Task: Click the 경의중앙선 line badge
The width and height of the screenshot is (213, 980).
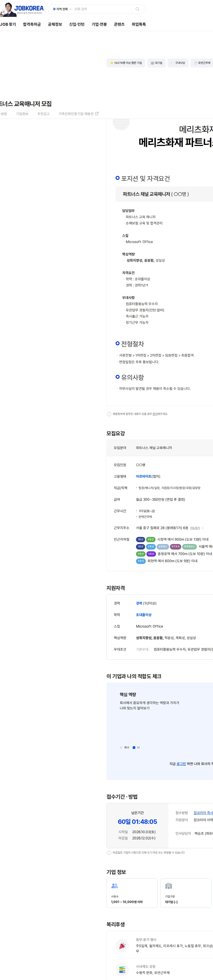Action: [x=189, y=547]
